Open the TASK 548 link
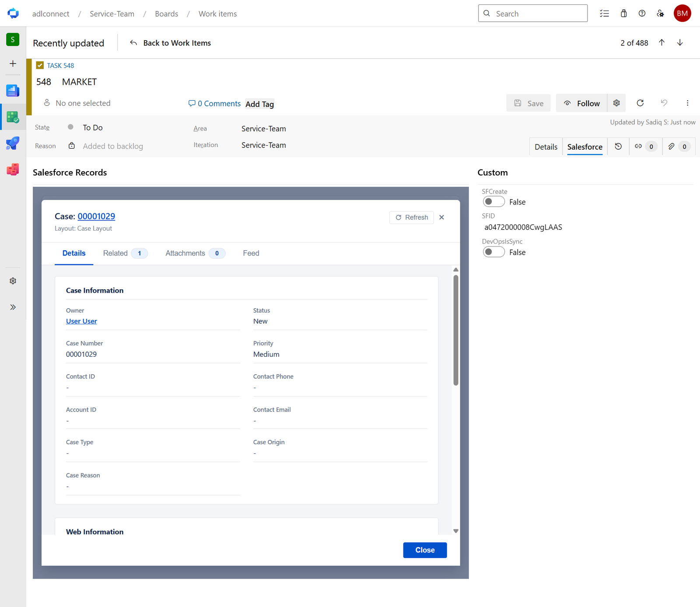Viewport: 700px width, 607px height. pyautogui.click(x=60, y=66)
